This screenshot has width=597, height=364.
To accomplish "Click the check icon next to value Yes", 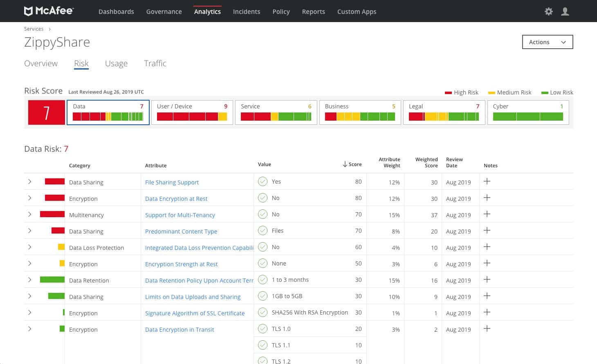I will coord(263,182).
